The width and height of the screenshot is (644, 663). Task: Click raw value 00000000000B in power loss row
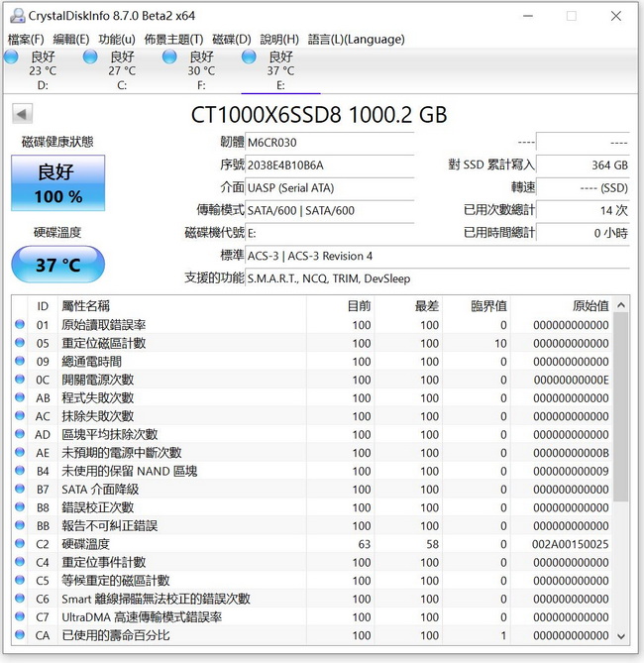[x=571, y=453]
